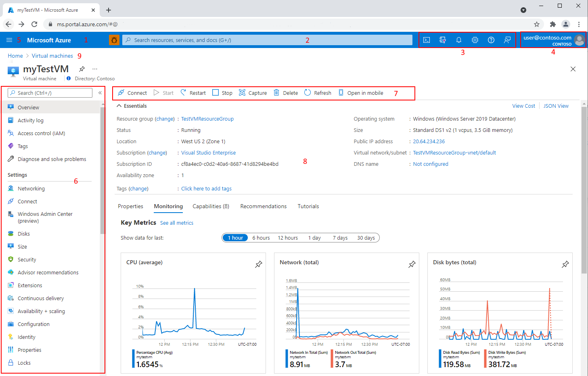Screen dimensions: 588x376
Task: Open the Public IP address link
Action: [428, 141]
